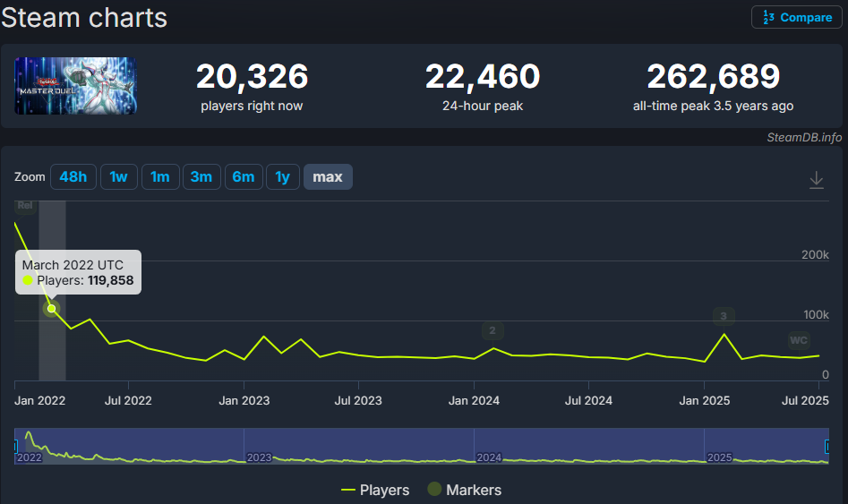848x504 pixels.
Task: Toggle the Markers legend series
Action: 464,490
